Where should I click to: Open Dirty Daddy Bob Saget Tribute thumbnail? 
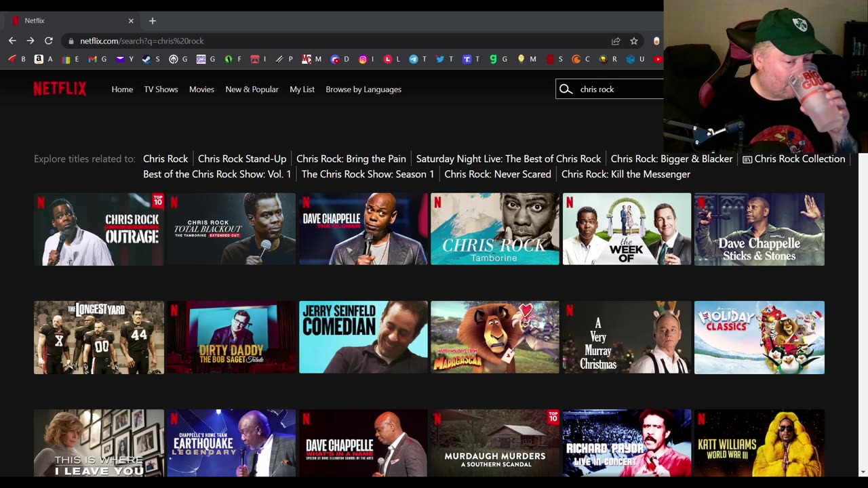tap(231, 338)
